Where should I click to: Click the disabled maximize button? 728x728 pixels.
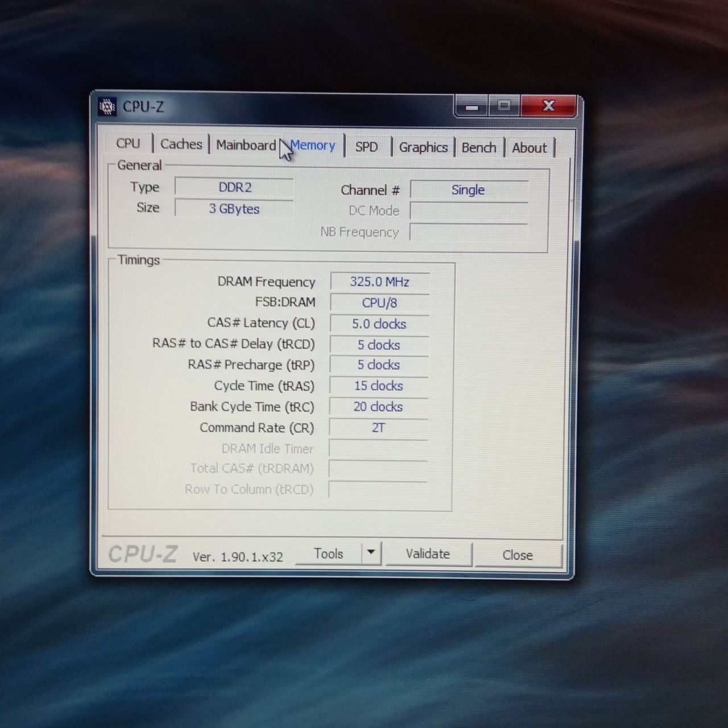click(x=504, y=106)
